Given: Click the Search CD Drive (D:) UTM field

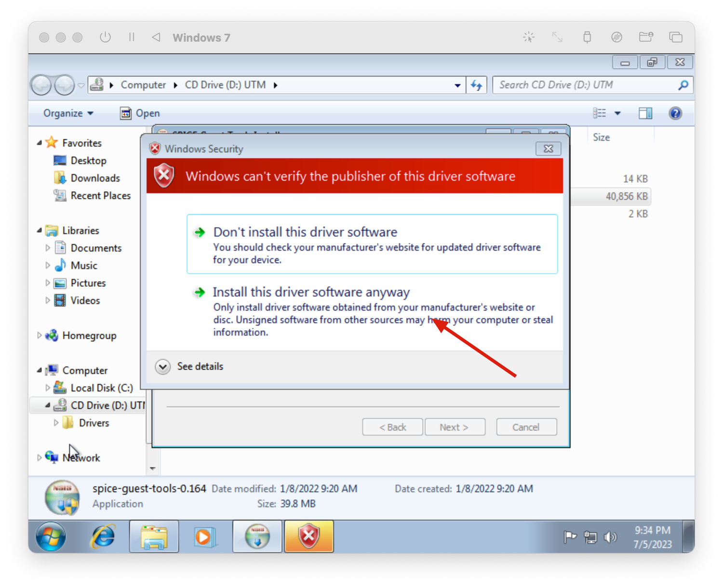Looking at the screenshot, I should click(x=593, y=85).
